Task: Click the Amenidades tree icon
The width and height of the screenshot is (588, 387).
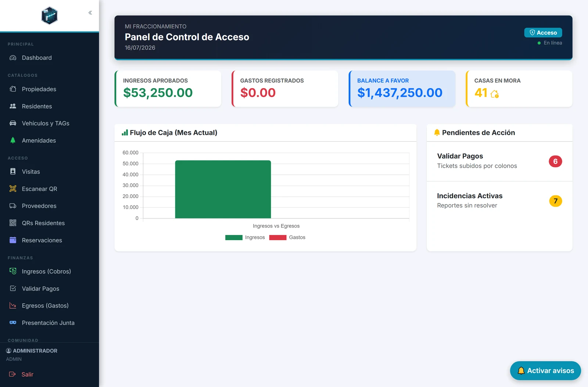Action: (x=13, y=140)
